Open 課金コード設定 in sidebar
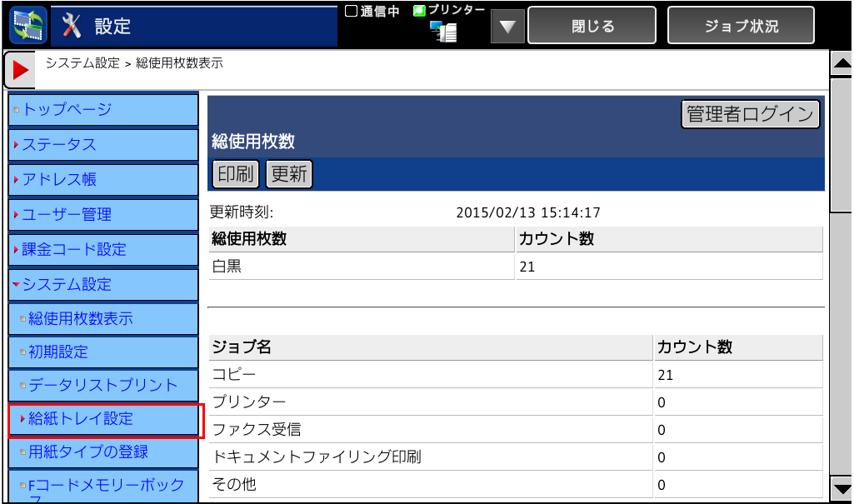The height and width of the screenshot is (504, 854). pyautogui.click(x=103, y=249)
